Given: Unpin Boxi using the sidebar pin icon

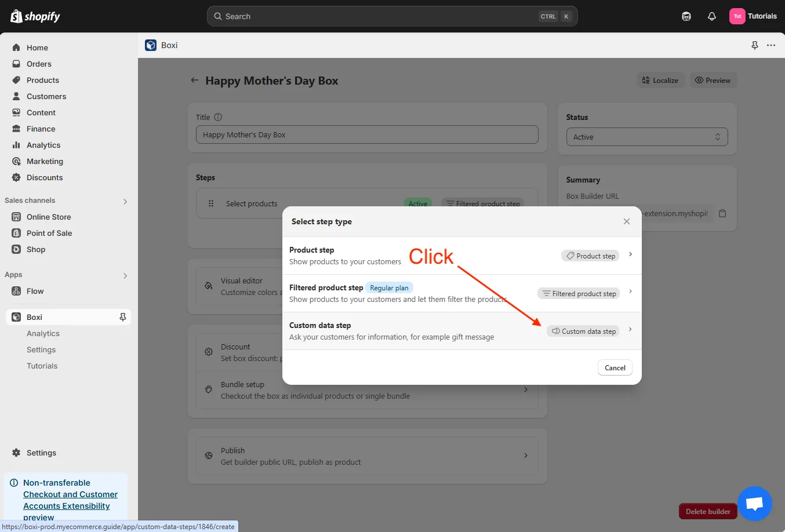Looking at the screenshot, I should click(x=122, y=317).
